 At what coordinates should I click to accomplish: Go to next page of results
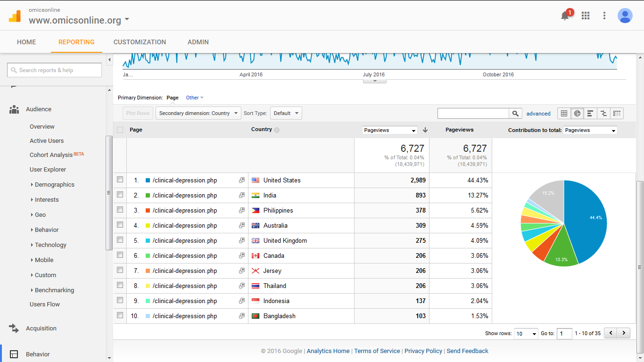[624, 333]
